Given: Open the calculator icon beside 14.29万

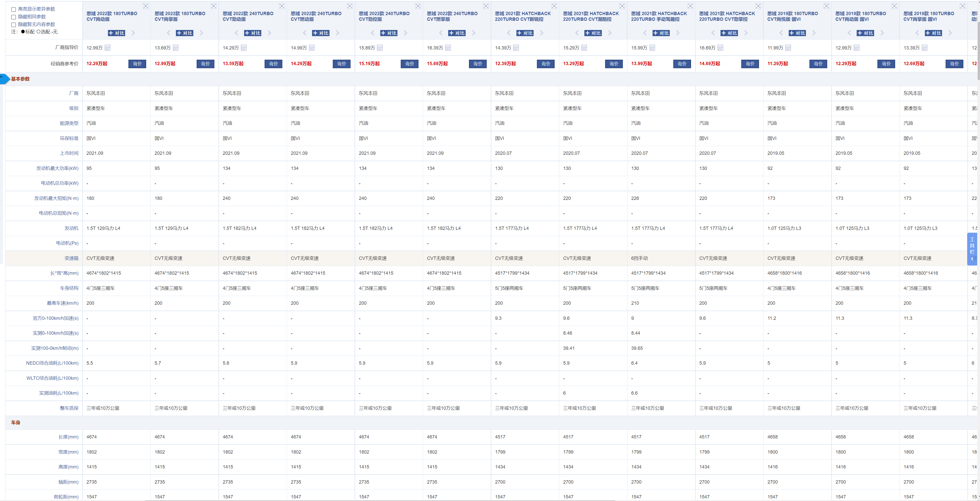Looking at the screenshot, I should (x=244, y=48).
